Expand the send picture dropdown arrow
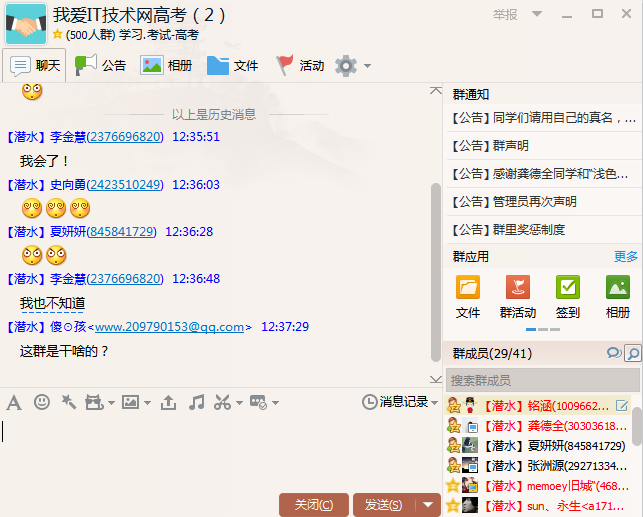643x517 pixels. click(148, 403)
